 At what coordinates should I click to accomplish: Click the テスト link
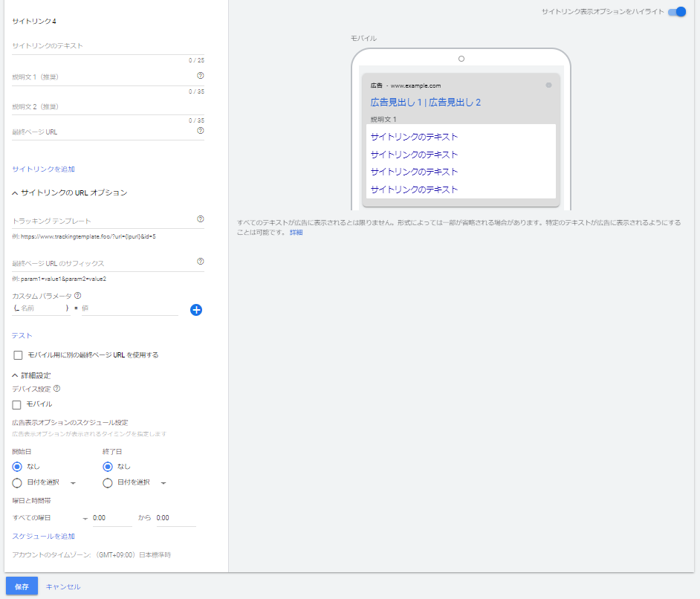(22, 336)
